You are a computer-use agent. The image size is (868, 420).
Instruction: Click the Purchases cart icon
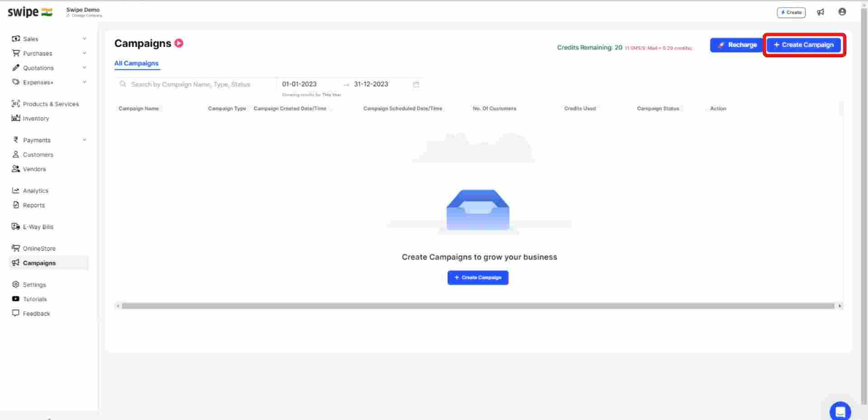(x=16, y=53)
